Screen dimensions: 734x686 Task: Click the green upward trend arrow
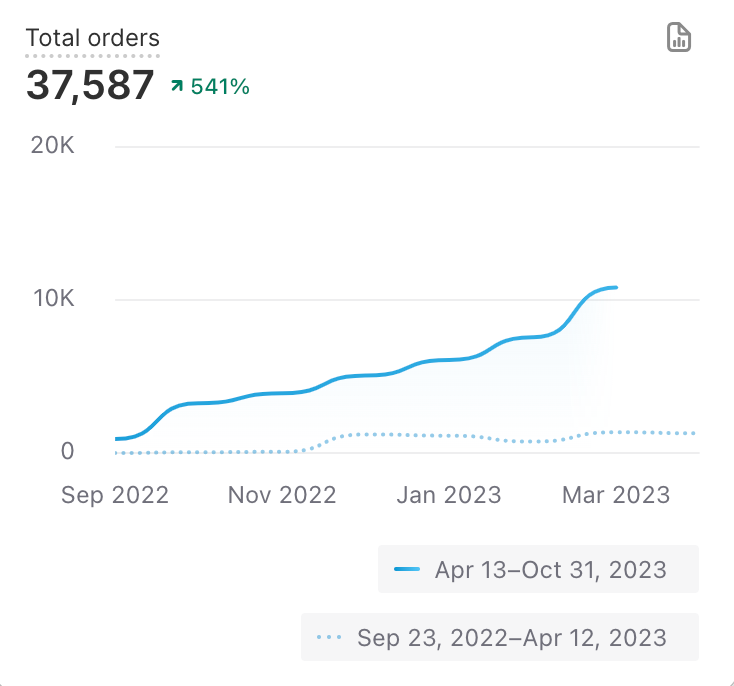[177, 87]
